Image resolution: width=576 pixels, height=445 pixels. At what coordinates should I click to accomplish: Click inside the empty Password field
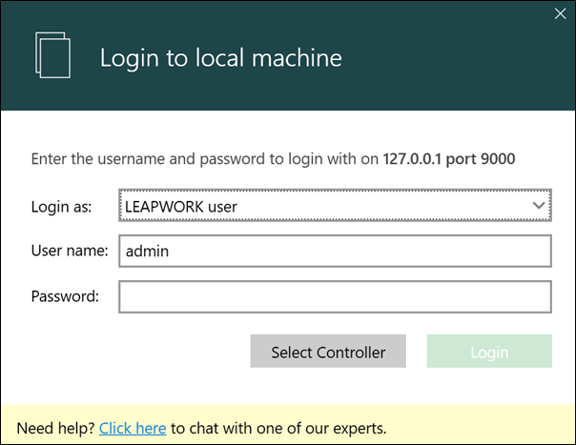[335, 297]
